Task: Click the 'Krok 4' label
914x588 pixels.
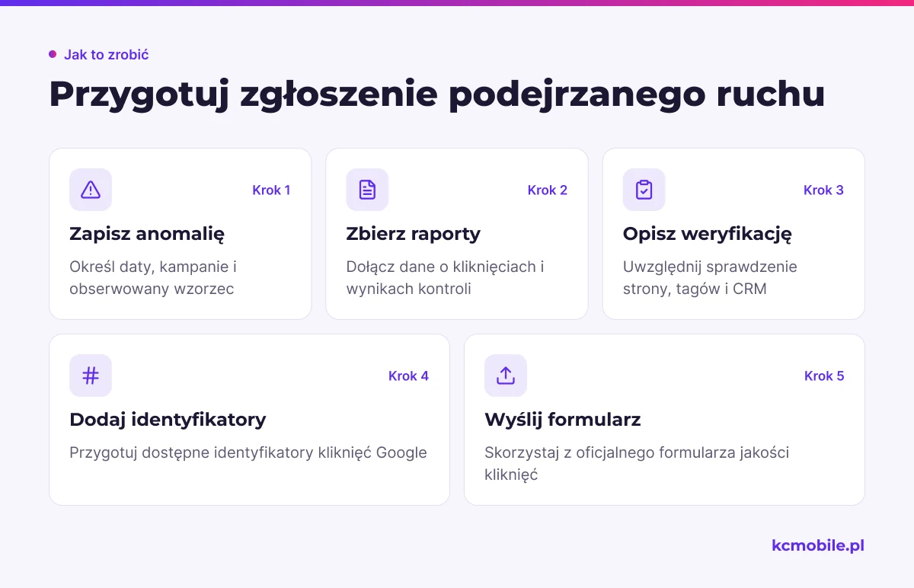Action: (x=408, y=376)
